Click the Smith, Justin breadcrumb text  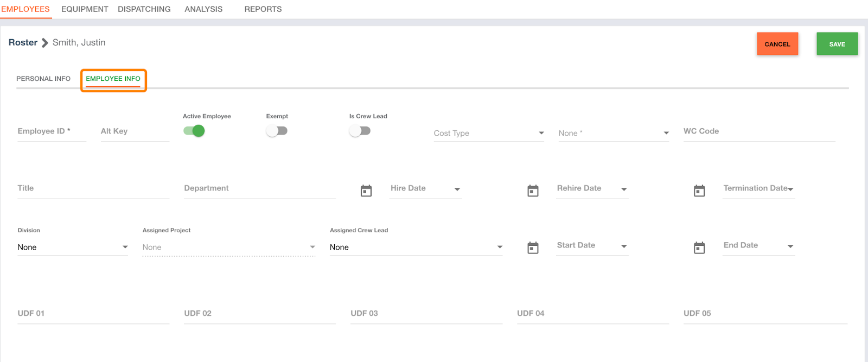click(79, 42)
